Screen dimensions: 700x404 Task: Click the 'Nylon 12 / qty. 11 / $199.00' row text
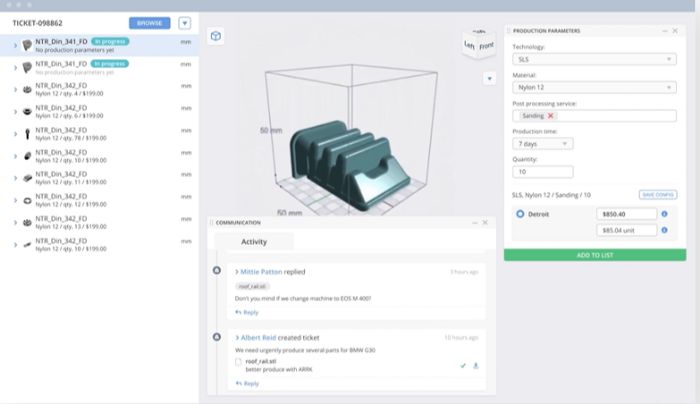(x=71, y=182)
